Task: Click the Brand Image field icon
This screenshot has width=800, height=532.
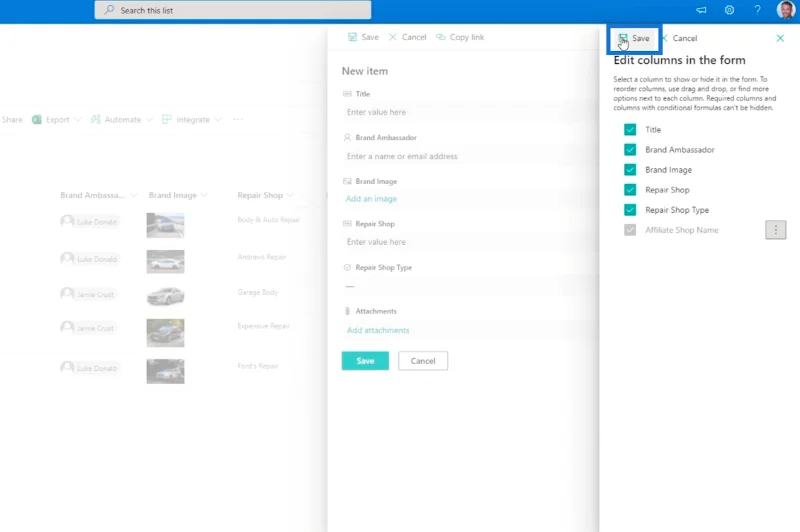Action: pos(347,181)
